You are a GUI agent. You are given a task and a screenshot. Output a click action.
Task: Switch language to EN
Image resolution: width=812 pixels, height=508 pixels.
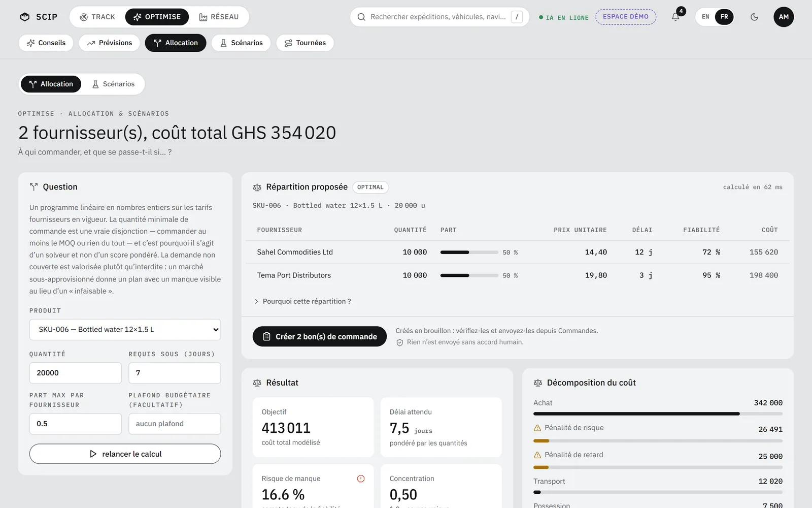tap(705, 17)
